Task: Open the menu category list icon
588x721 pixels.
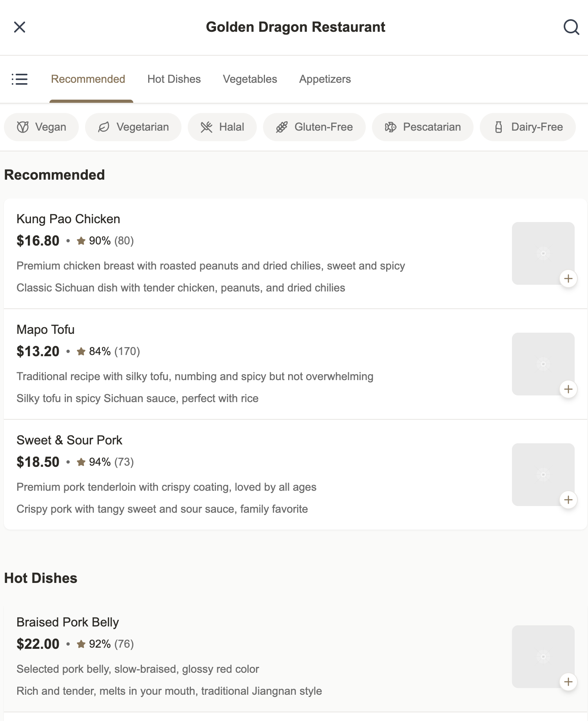Action: click(20, 79)
